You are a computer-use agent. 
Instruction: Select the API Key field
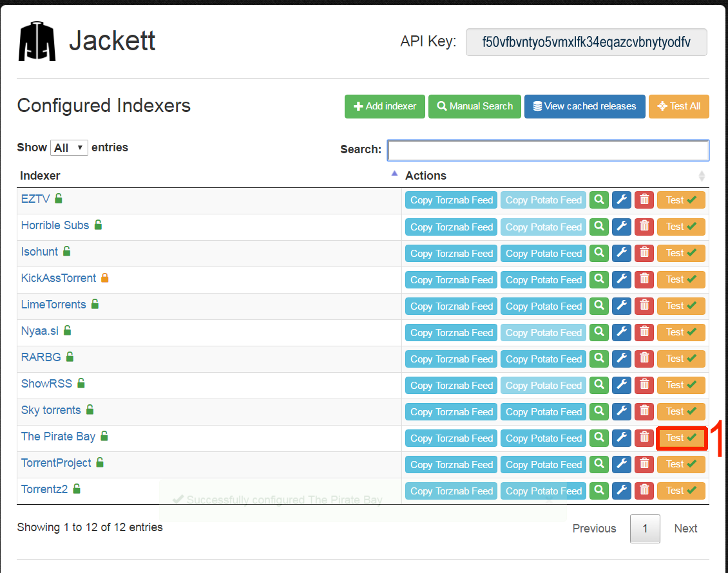[x=586, y=42]
